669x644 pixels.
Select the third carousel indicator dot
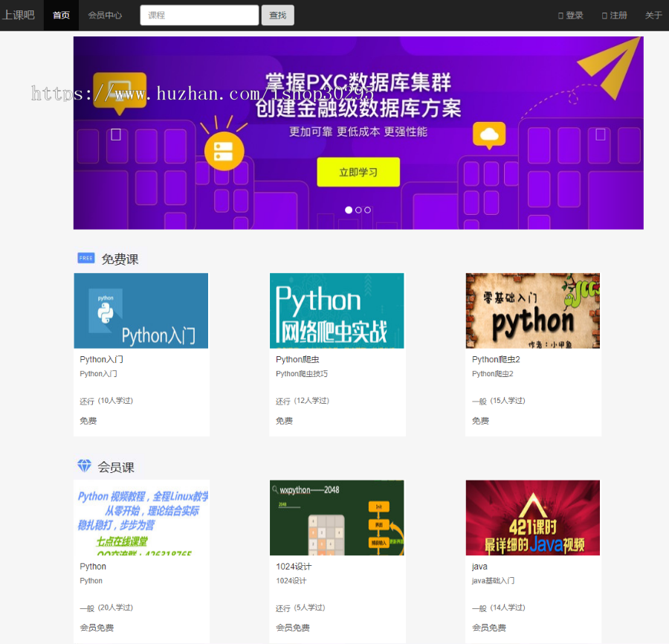[368, 210]
